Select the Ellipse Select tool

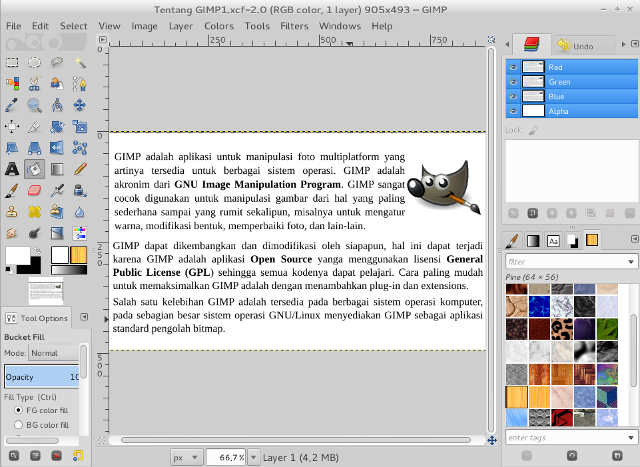[x=34, y=62]
